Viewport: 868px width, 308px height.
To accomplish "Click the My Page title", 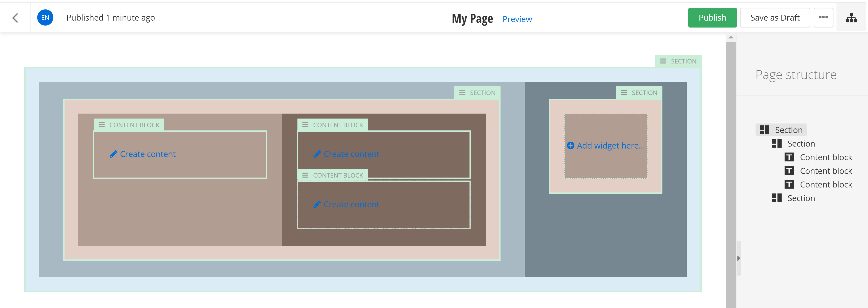I will tap(472, 19).
